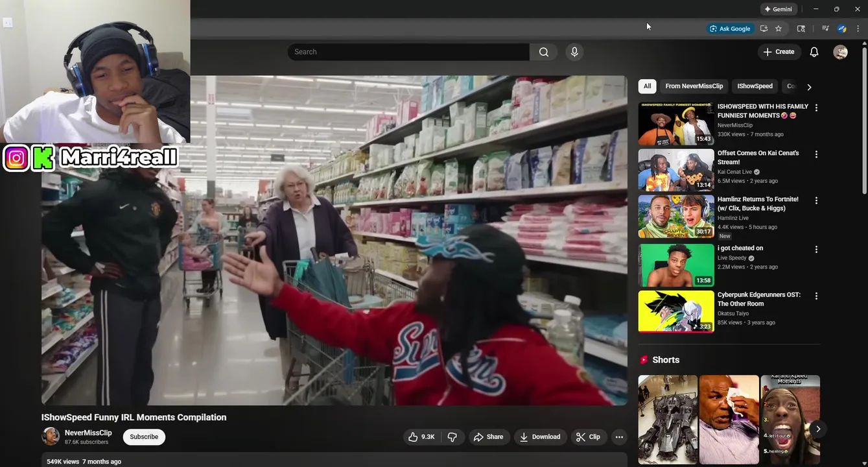
Task: Click the 'Offset Comes On Kai Cenat's Stream!' title
Action: pyautogui.click(x=758, y=158)
